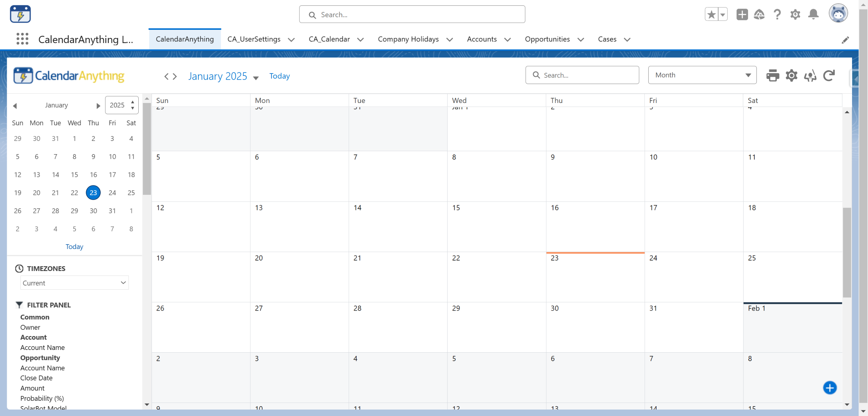The height and width of the screenshot is (416, 868).
Task: Open calendar settings gear icon
Action: (791, 75)
